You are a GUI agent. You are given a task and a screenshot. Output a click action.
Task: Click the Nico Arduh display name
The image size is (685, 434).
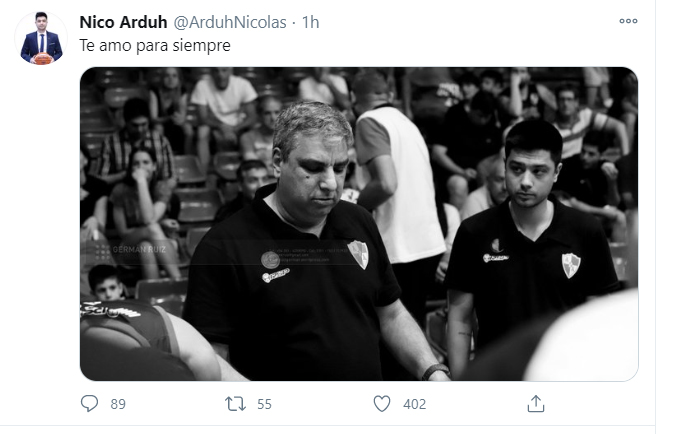123,22
